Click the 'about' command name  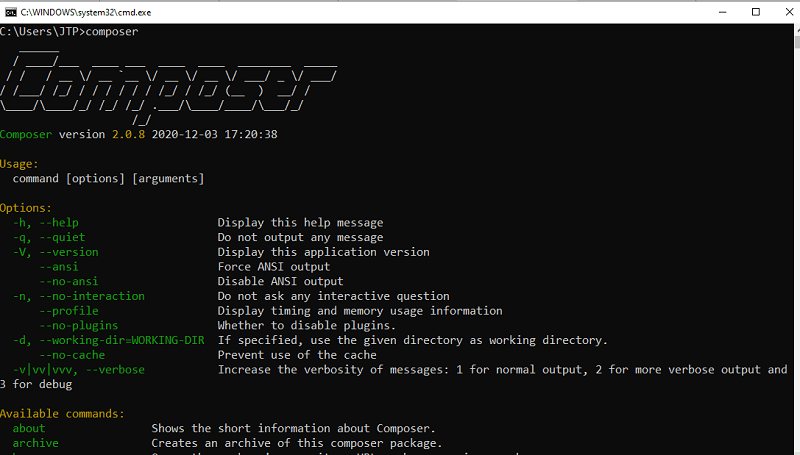[x=29, y=428]
